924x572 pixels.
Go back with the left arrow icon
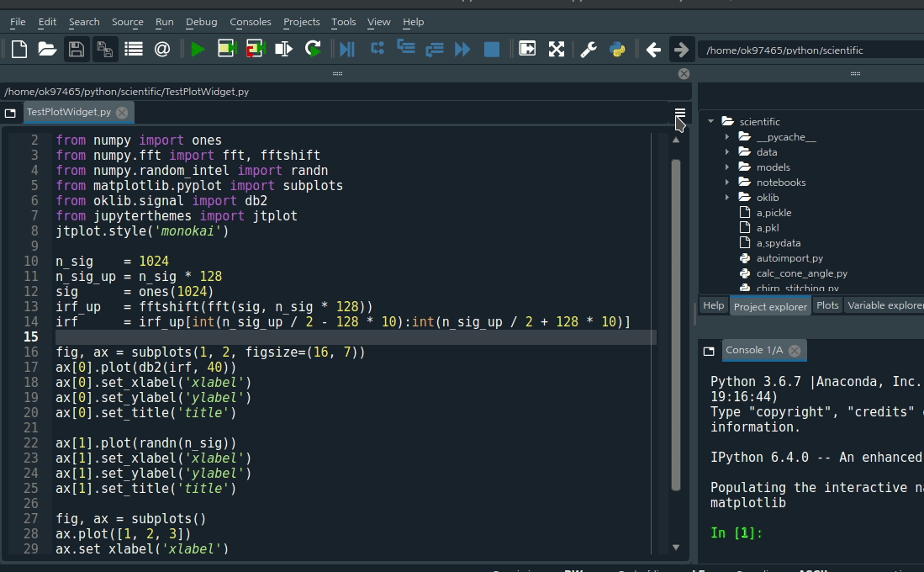(x=653, y=50)
